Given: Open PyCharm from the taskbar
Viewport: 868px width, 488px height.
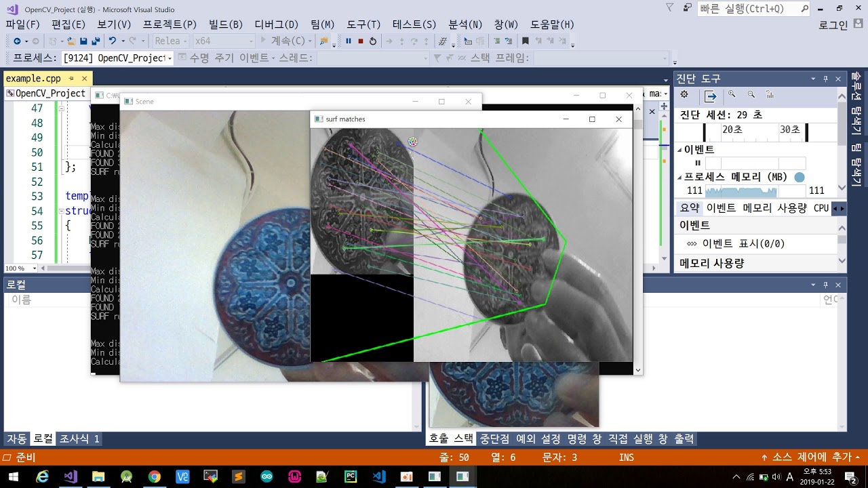Looking at the screenshot, I should (351, 476).
